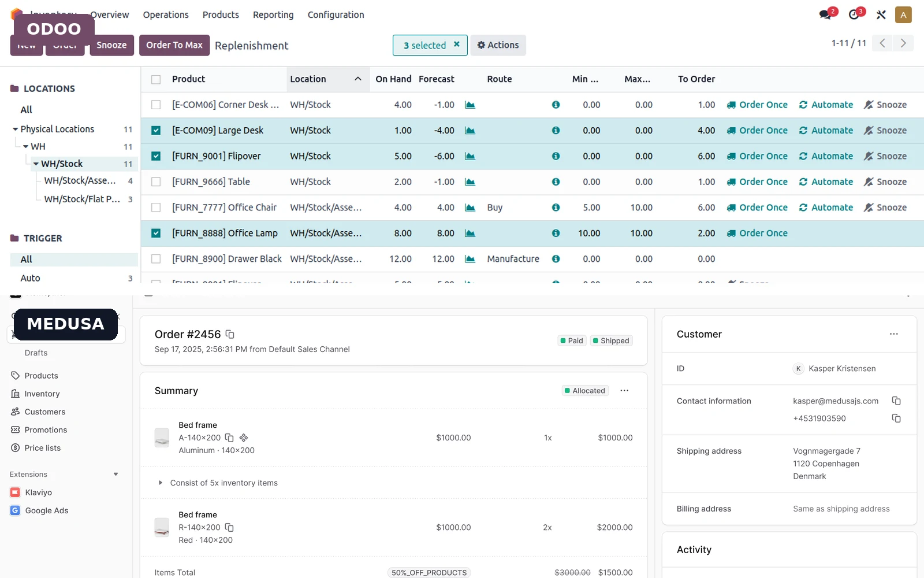Open Configuration menu in Odoo
The width and height of the screenshot is (924, 578).
[x=336, y=14]
